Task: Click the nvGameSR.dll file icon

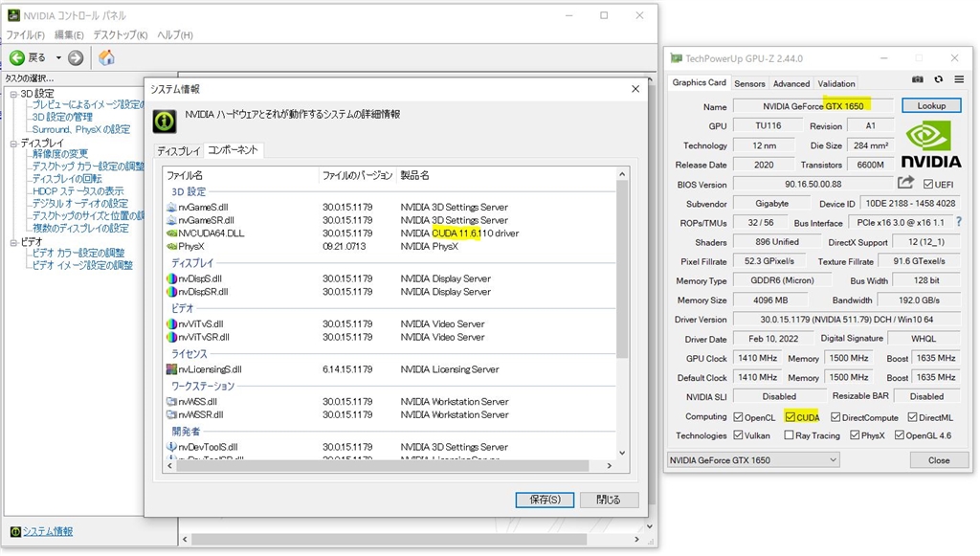Action: click(172, 220)
